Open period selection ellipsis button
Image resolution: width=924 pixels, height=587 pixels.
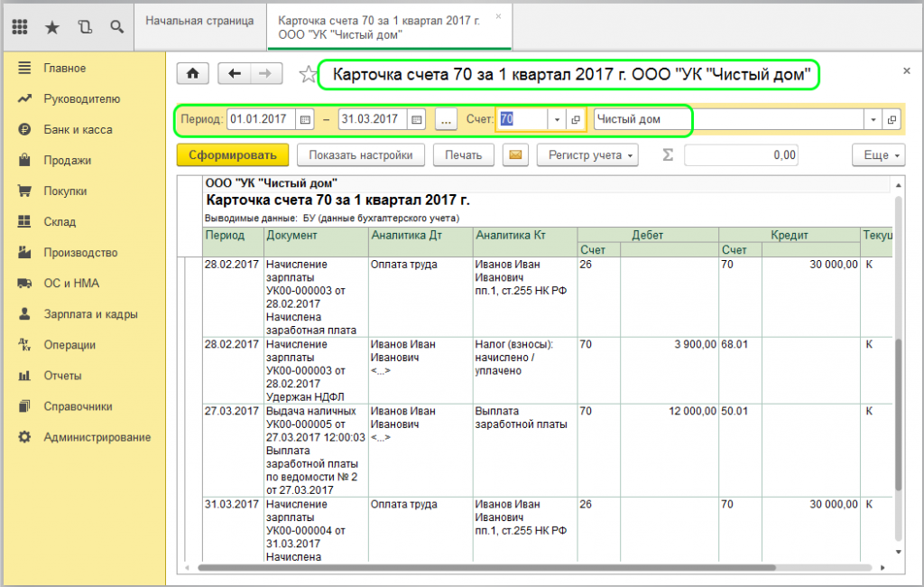click(446, 120)
